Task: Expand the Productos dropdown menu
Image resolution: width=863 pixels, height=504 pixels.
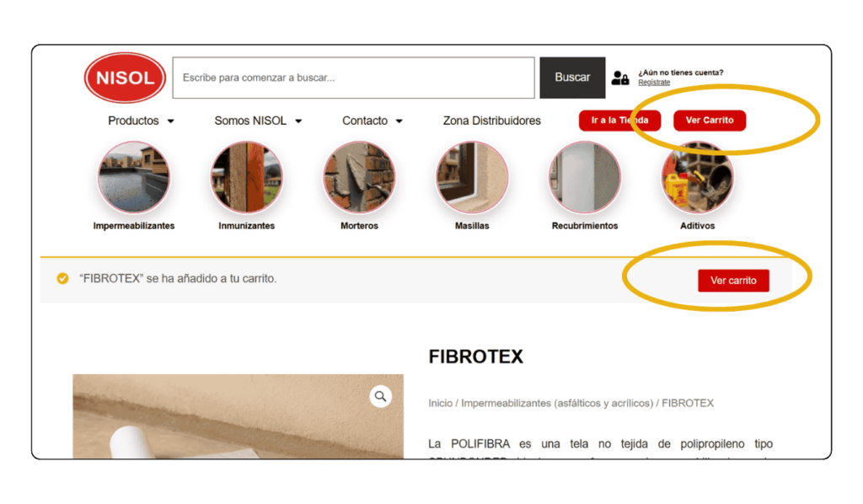Action: pos(141,121)
